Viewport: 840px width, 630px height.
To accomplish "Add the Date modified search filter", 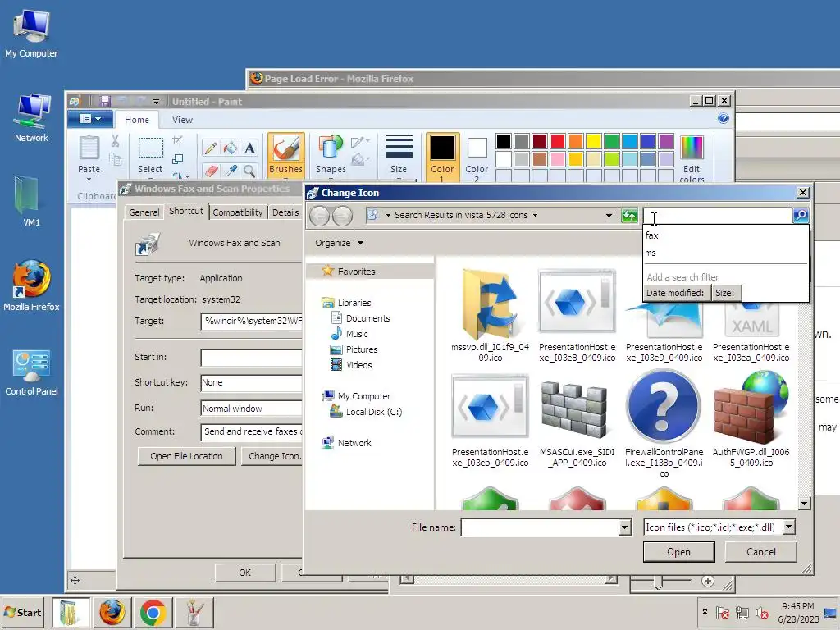I will [x=675, y=293].
